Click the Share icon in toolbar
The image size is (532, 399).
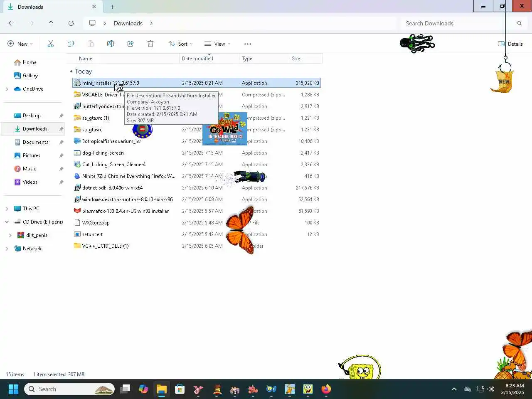(131, 44)
